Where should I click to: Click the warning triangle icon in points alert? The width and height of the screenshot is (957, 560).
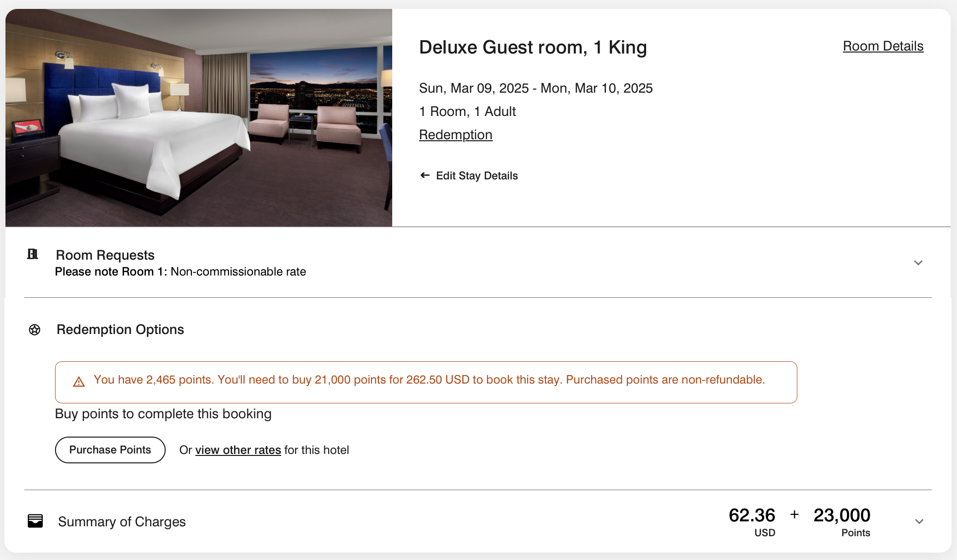pyautogui.click(x=79, y=382)
